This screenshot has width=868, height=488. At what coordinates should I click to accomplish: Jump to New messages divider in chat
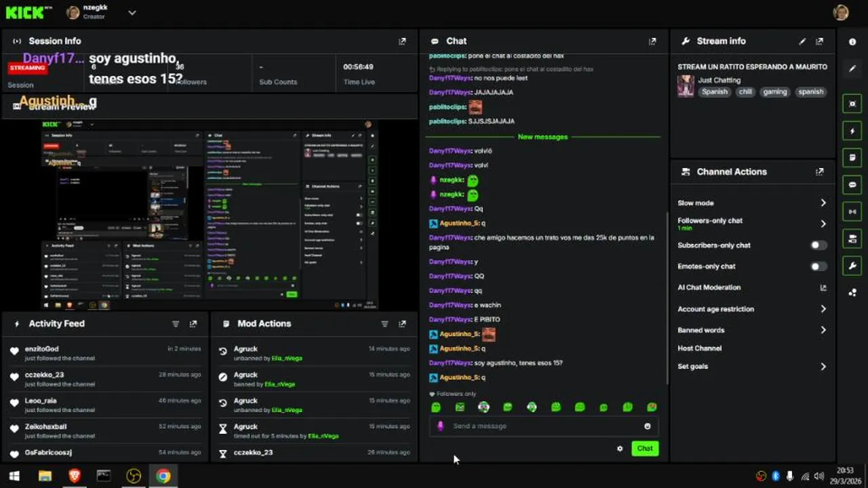pyautogui.click(x=542, y=137)
